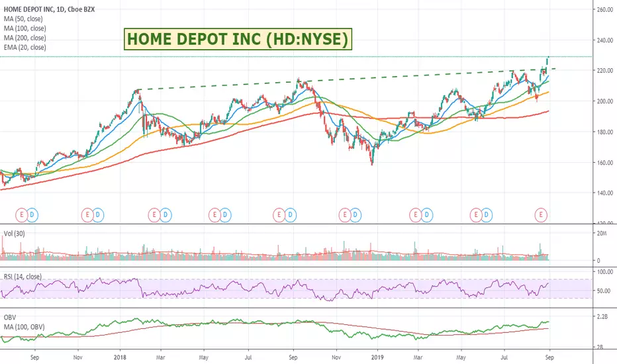This screenshot has height=364, width=617.
Task: Click the HOME DEPOT INC (HD:NYSE) title box
Action: point(238,39)
